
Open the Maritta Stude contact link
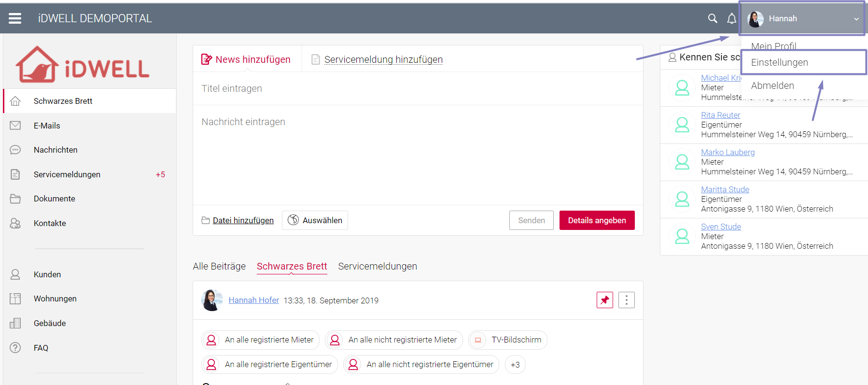point(725,189)
